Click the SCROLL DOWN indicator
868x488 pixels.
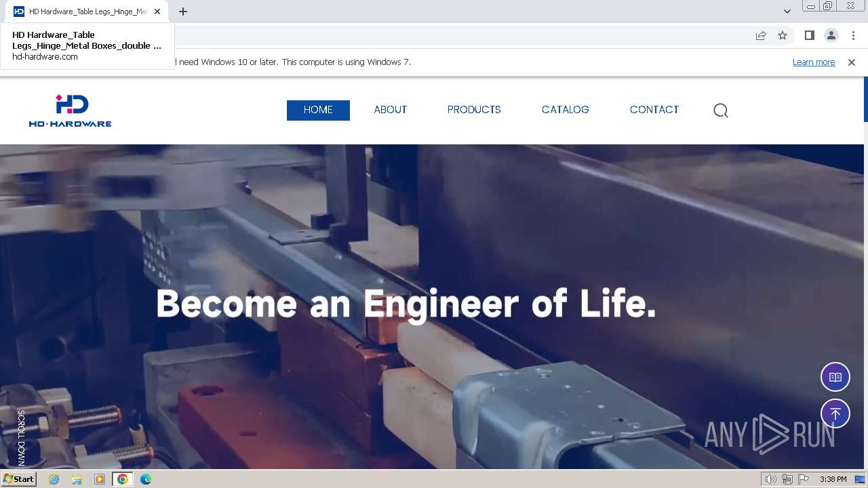point(21,437)
